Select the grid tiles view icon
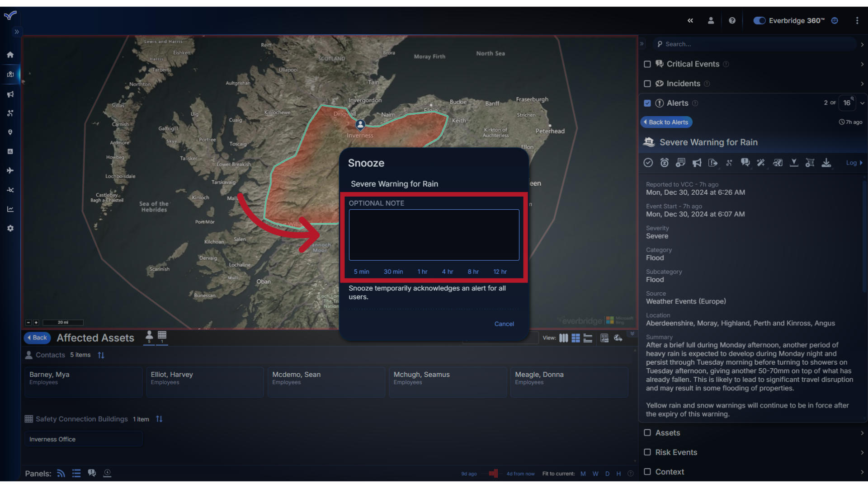 pos(576,338)
